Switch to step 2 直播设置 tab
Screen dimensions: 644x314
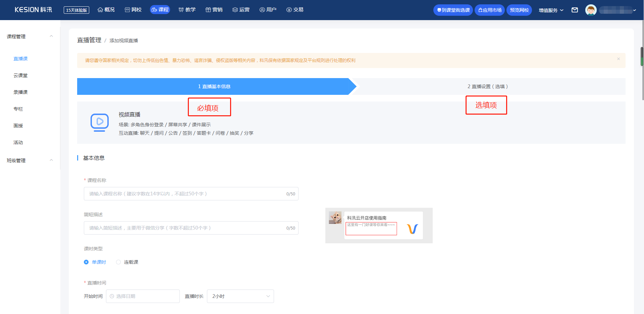(488, 86)
